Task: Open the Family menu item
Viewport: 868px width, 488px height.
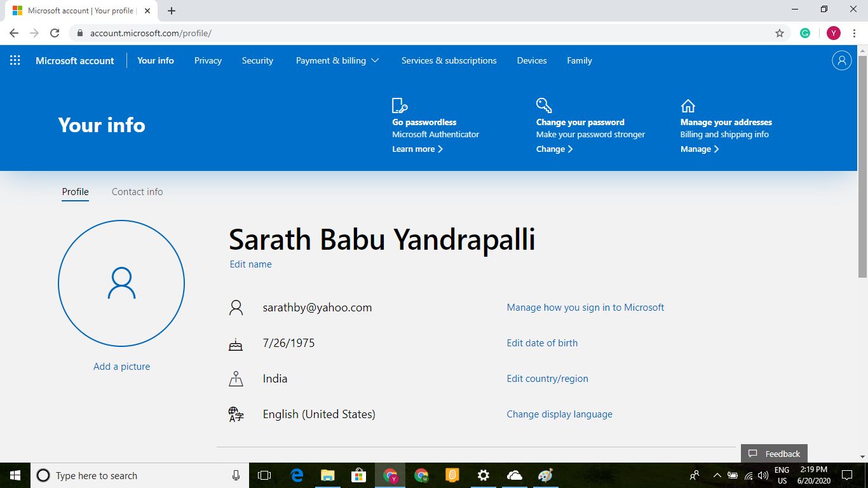Action: [x=580, y=60]
